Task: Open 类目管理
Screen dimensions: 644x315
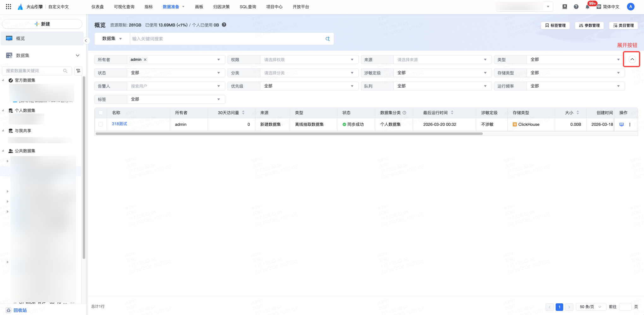Action: [x=623, y=26]
